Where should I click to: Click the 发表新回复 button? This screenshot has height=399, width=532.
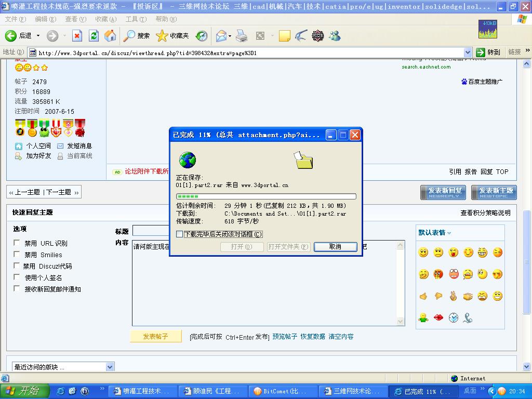443,192
